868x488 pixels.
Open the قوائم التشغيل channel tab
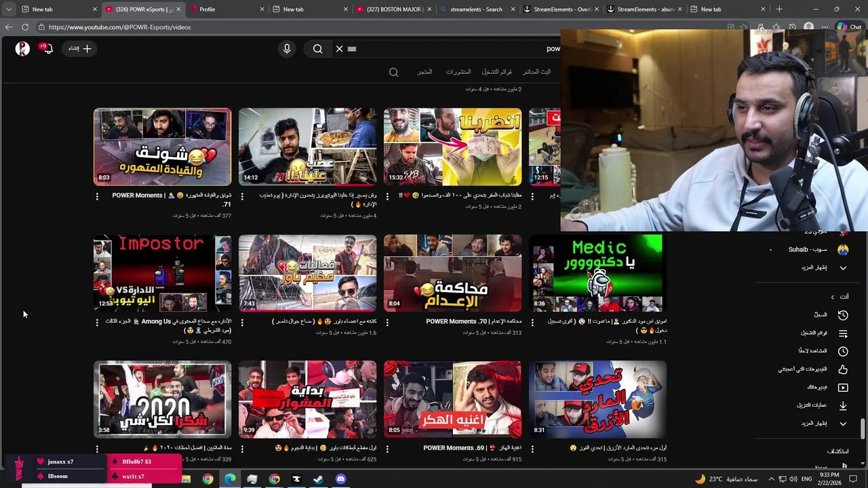[496, 72]
